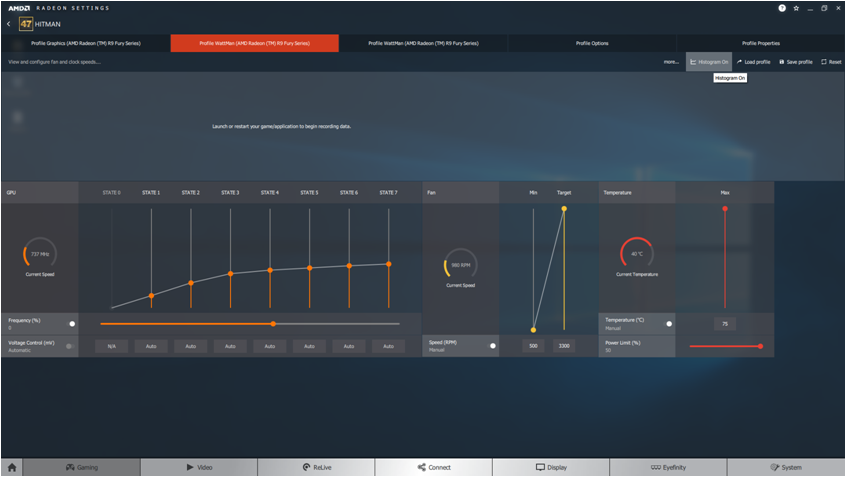Open the Video section
Image resolution: width=846 pixels, height=477 pixels.
199,467
